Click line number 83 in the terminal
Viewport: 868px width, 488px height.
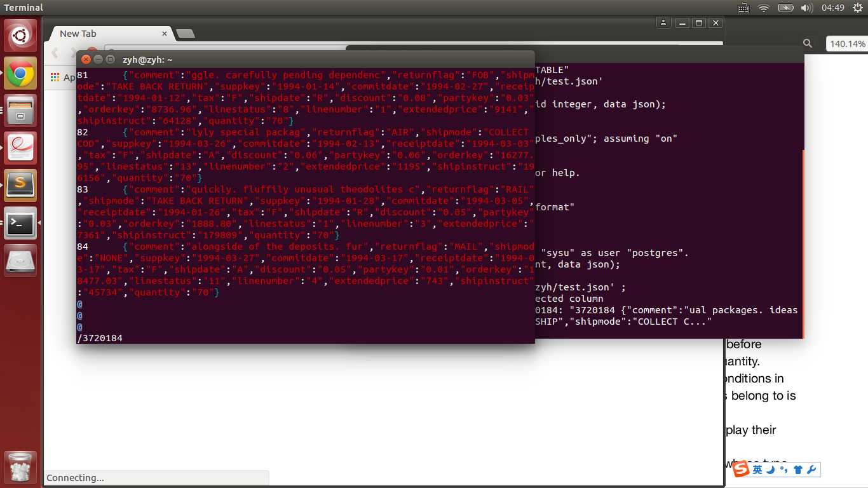tap(83, 189)
